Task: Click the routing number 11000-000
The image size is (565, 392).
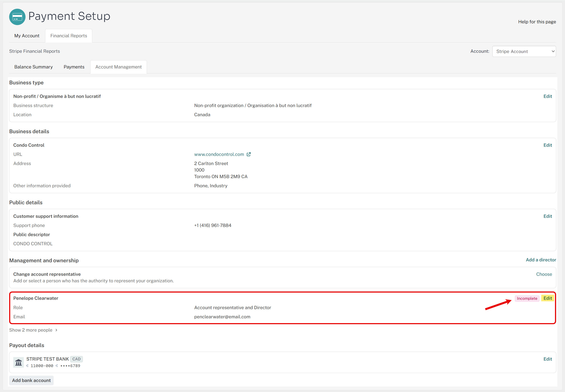Action: point(42,366)
